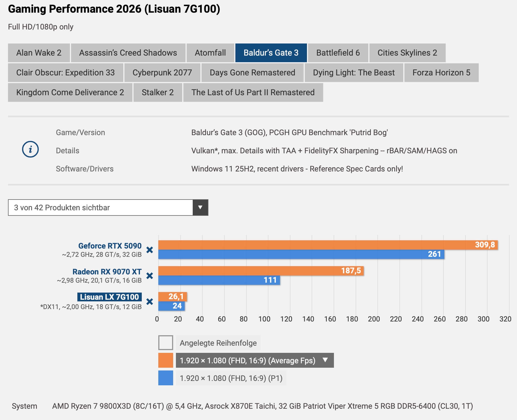
Task: Remove Radeon RX 9070 XT with its X icon
Action: pyautogui.click(x=149, y=276)
